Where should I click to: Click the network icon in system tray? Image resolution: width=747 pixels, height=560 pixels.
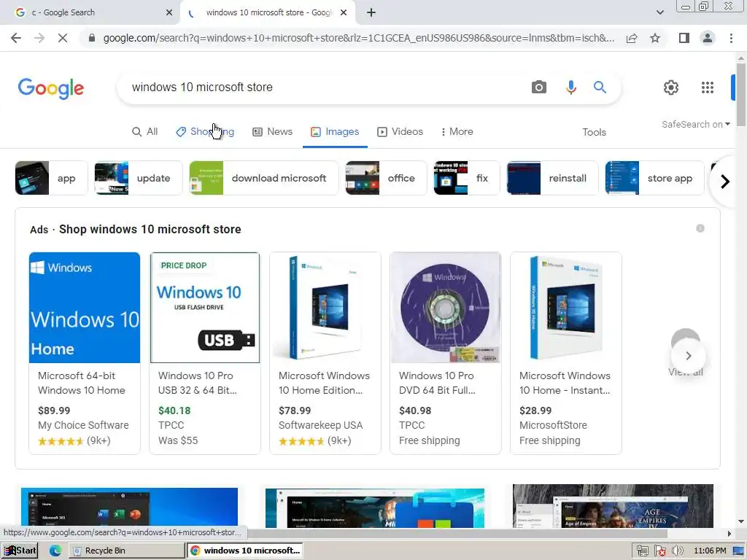point(642,551)
